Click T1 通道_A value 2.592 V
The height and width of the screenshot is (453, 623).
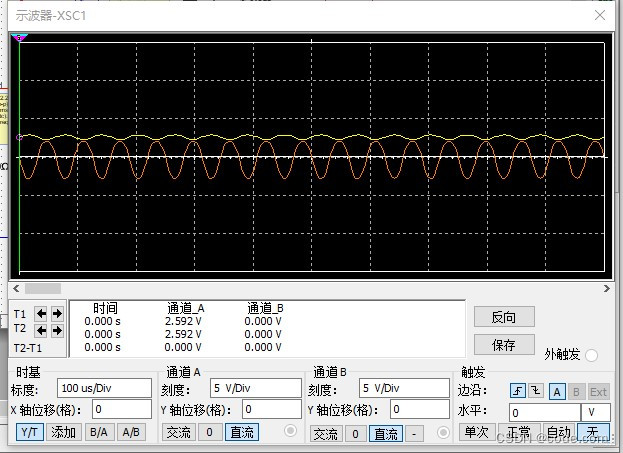[x=183, y=321]
